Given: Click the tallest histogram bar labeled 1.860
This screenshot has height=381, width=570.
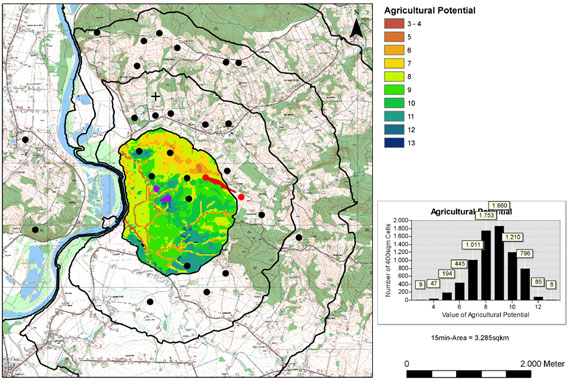Looking at the screenshot, I should pos(499,263).
